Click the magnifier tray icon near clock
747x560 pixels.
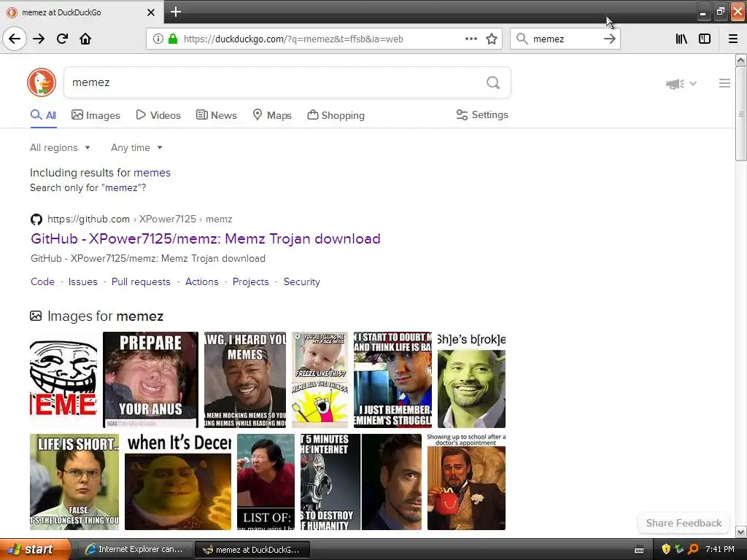693,549
